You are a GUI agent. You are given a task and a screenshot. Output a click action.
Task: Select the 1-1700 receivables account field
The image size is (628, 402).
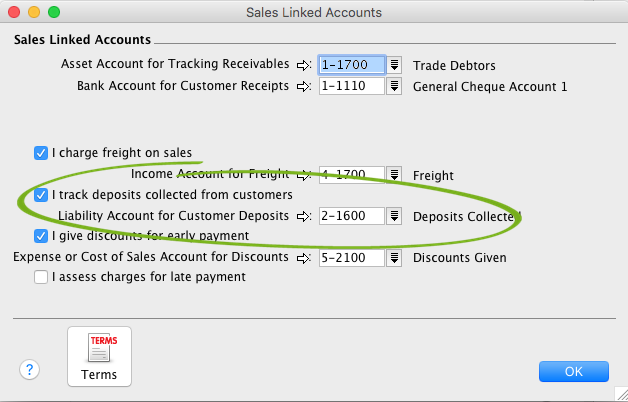[x=352, y=65]
